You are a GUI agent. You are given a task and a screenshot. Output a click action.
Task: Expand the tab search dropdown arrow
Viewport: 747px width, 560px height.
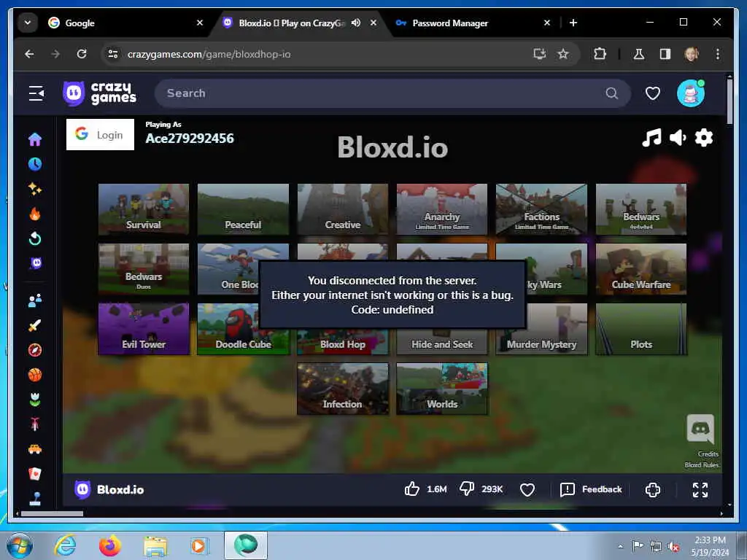28,23
